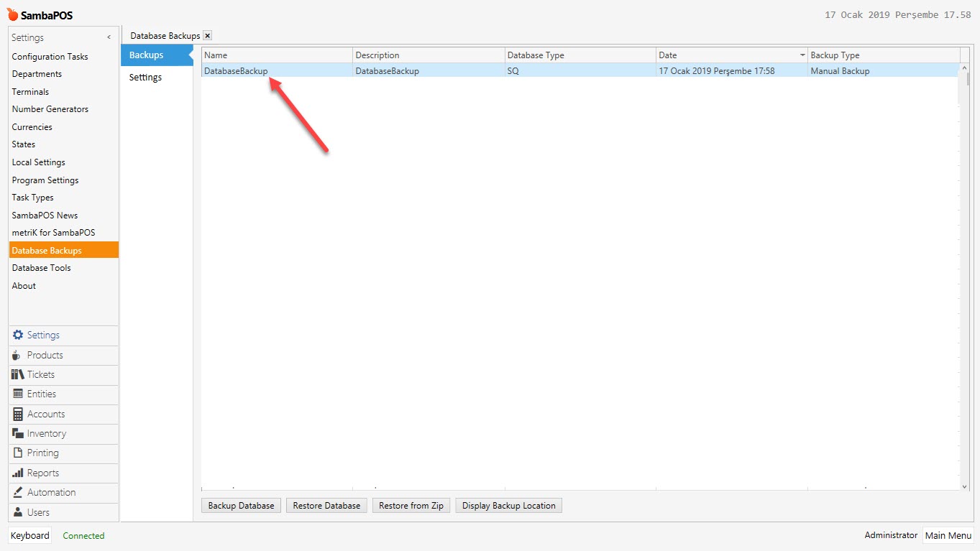
Task: Select the Users navigation icon
Action: [x=17, y=511]
